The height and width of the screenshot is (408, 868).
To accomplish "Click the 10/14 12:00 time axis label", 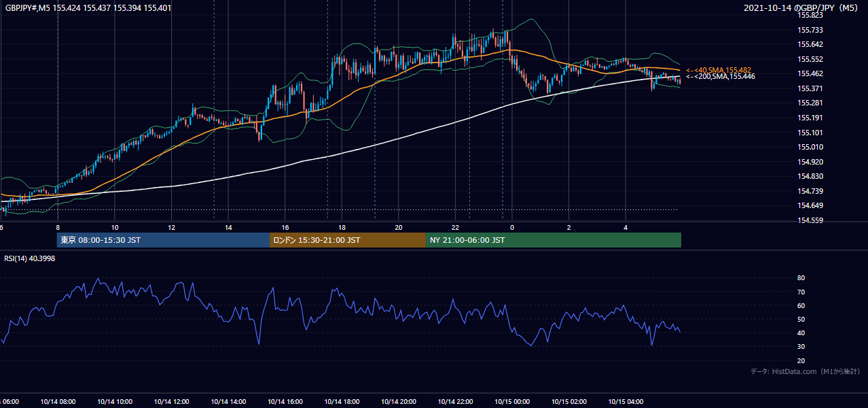I will click(x=171, y=402).
